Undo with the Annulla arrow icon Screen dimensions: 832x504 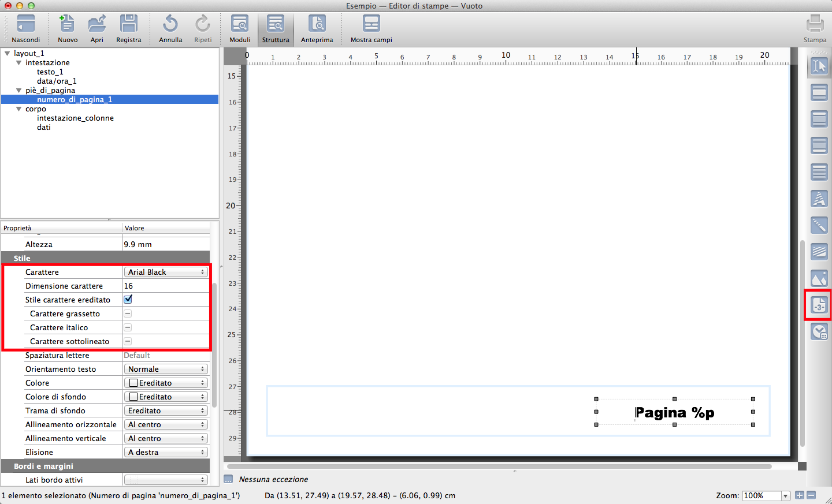pos(170,24)
